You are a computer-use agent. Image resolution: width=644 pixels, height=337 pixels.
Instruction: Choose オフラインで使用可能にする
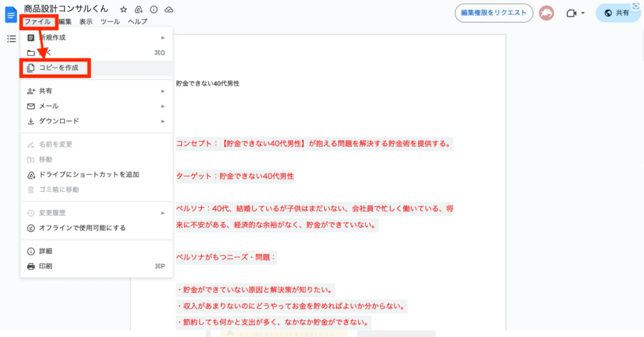(96, 228)
